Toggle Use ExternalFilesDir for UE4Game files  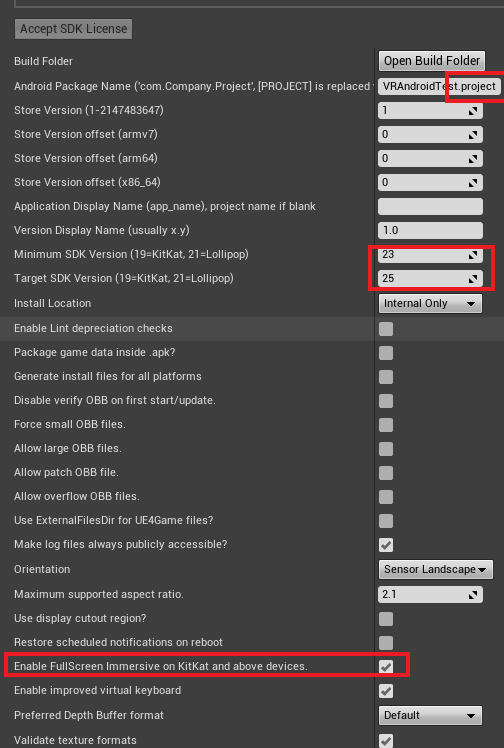click(386, 520)
